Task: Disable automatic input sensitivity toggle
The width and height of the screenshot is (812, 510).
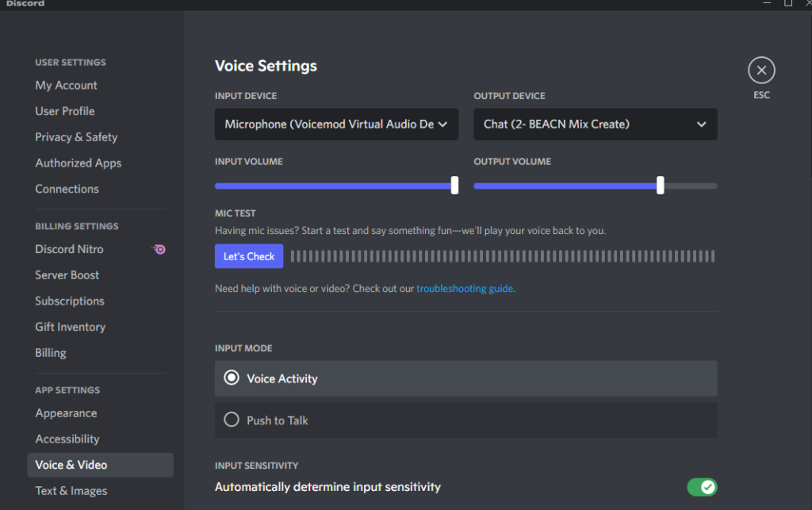Action: pyautogui.click(x=701, y=486)
